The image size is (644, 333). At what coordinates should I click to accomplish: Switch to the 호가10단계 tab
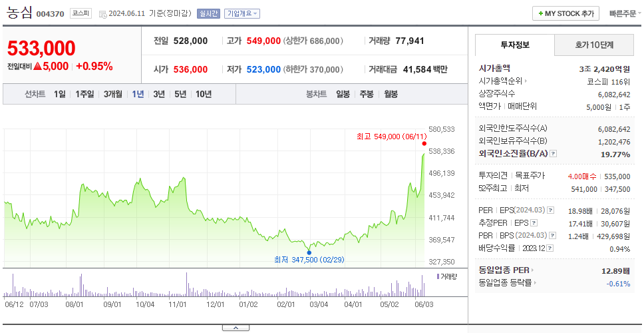pos(594,45)
